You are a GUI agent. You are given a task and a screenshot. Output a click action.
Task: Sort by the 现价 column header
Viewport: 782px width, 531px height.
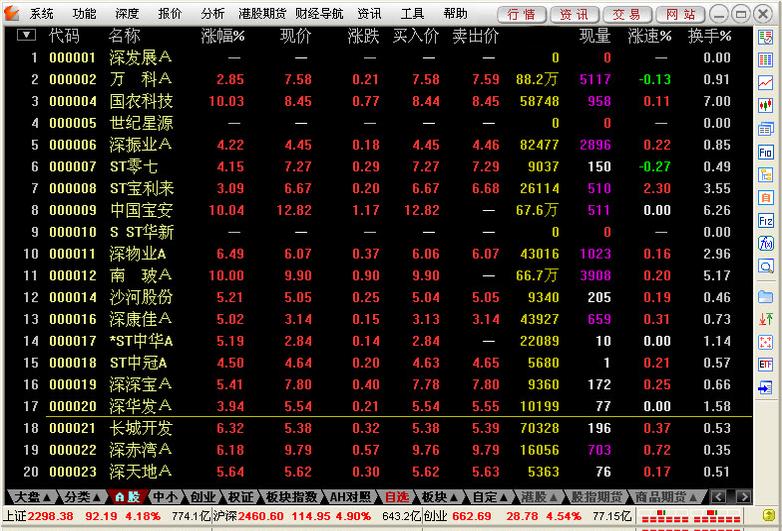point(295,36)
